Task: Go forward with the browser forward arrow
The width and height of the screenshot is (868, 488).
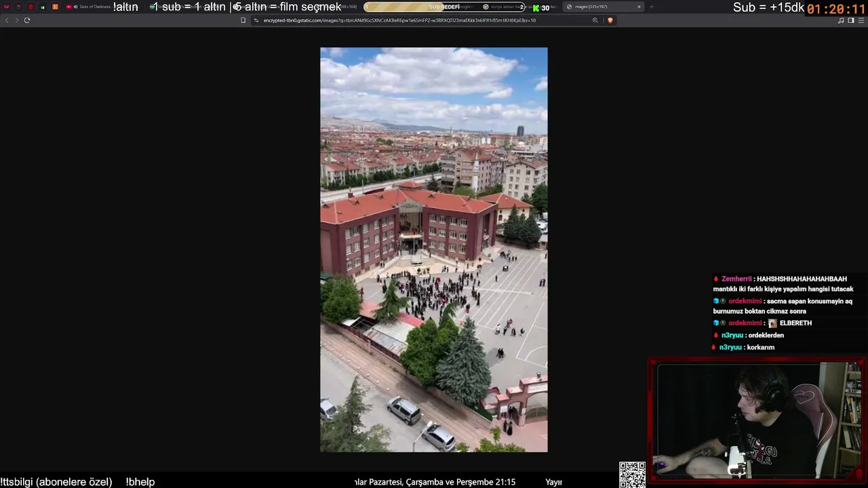Action: 16,20
